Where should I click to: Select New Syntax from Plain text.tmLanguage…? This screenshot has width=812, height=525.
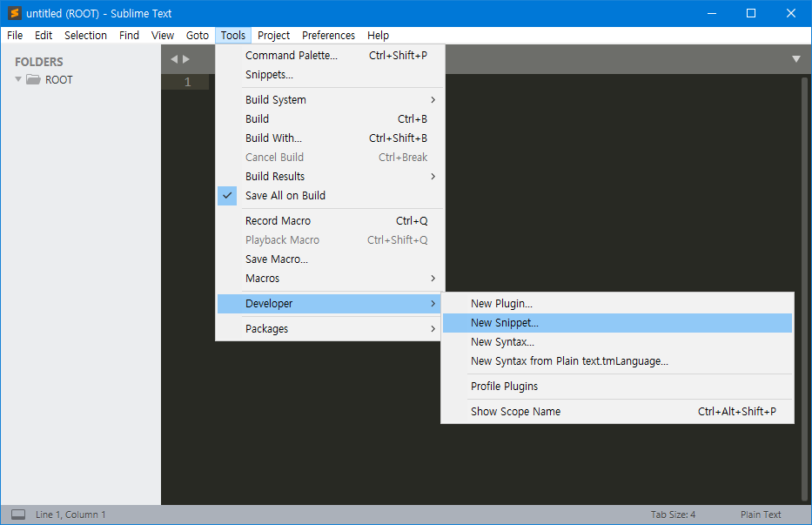(617, 361)
